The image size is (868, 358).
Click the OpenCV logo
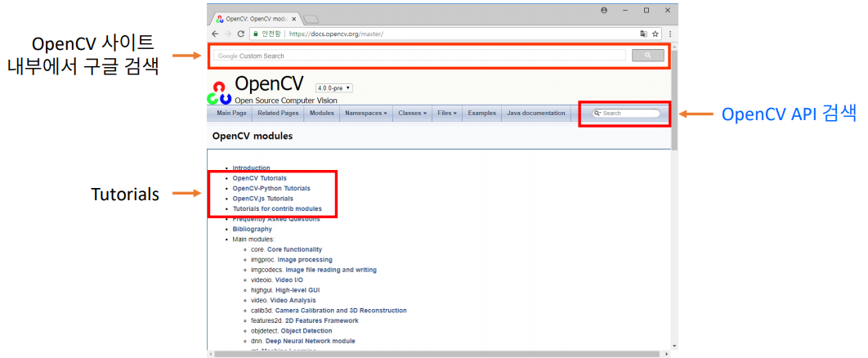(x=218, y=93)
